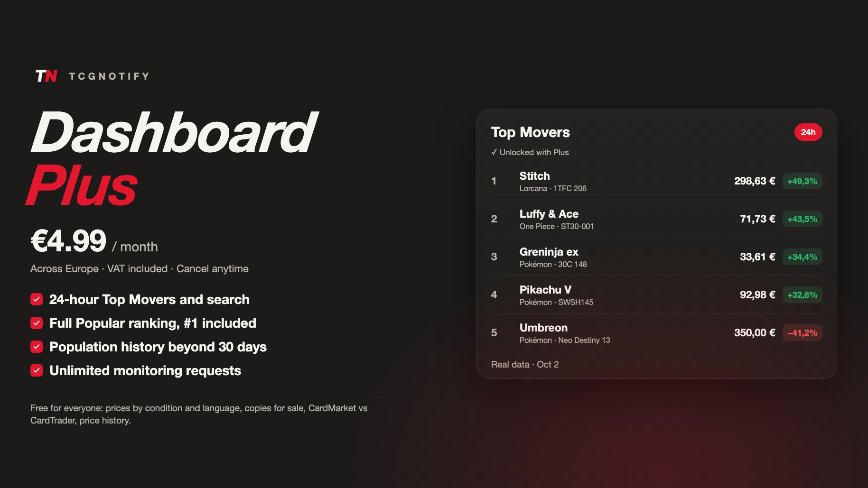
Task: Click the Across Europe VAT included line
Action: [140, 268]
